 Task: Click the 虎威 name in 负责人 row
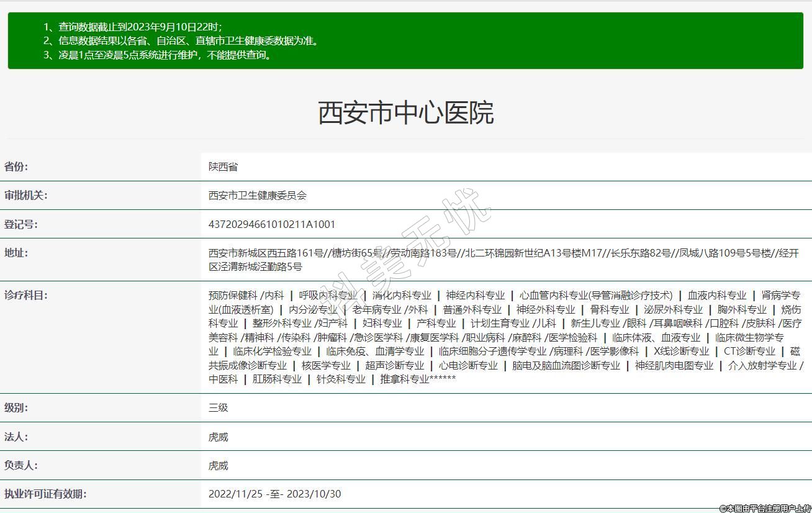(x=219, y=465)
